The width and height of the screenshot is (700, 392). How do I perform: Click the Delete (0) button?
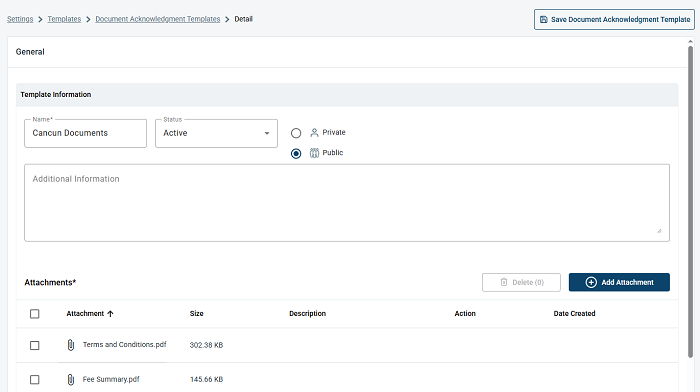521,282
